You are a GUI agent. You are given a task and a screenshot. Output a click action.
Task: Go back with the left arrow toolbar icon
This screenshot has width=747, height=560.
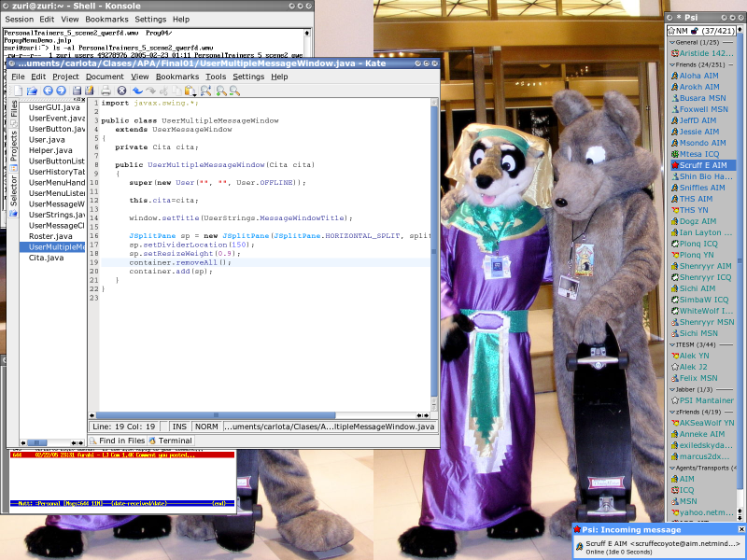coord(48,91)
